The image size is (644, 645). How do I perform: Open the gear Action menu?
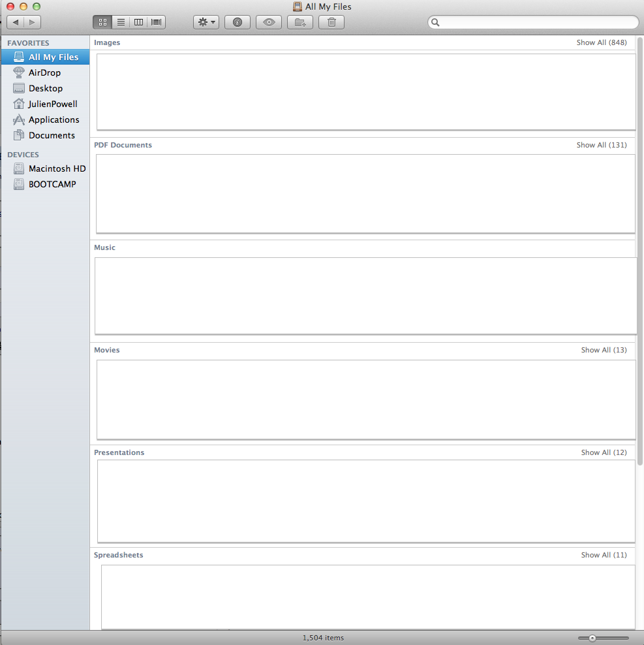pos(206,22)
